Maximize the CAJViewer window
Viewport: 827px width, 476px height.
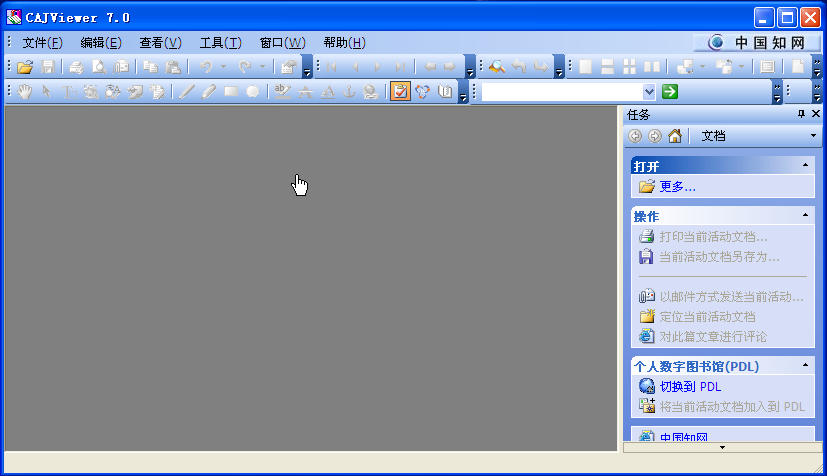(787, 18)
